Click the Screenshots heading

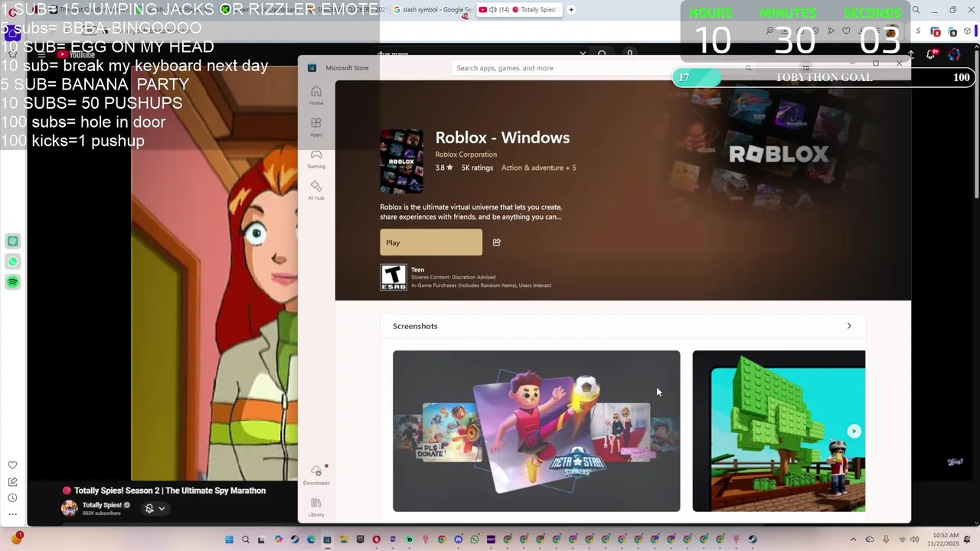415,326
